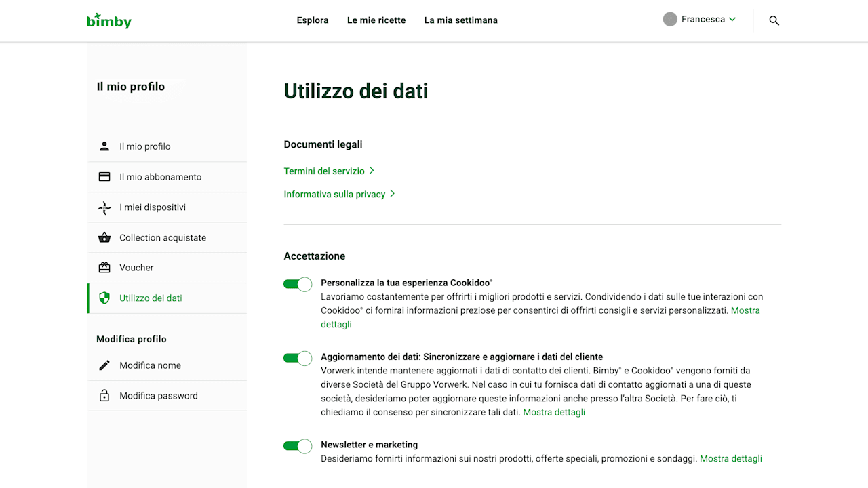
Task: Open the Informativa sulla privacy link
Action: click(x=334, y=194)
